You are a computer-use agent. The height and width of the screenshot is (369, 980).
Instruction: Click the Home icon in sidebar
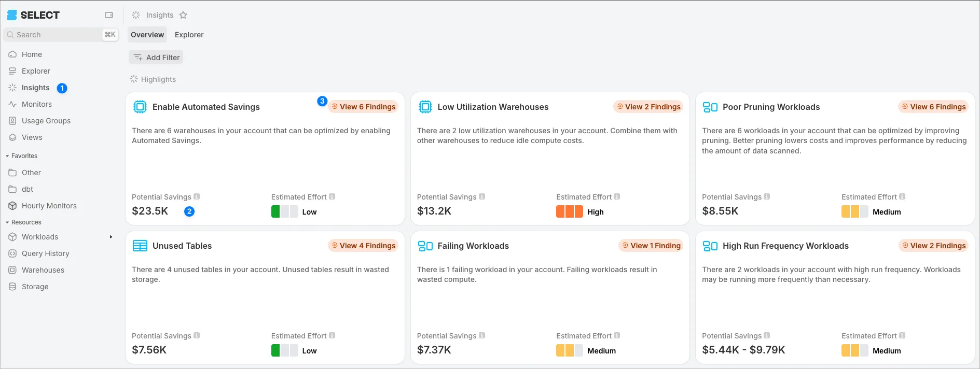tap(12, 54)
